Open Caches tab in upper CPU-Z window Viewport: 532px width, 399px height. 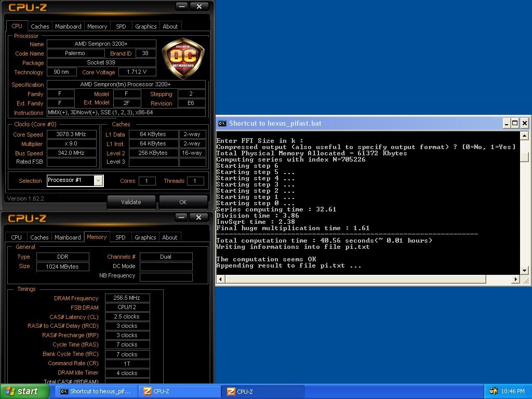(x=39, y=26)
